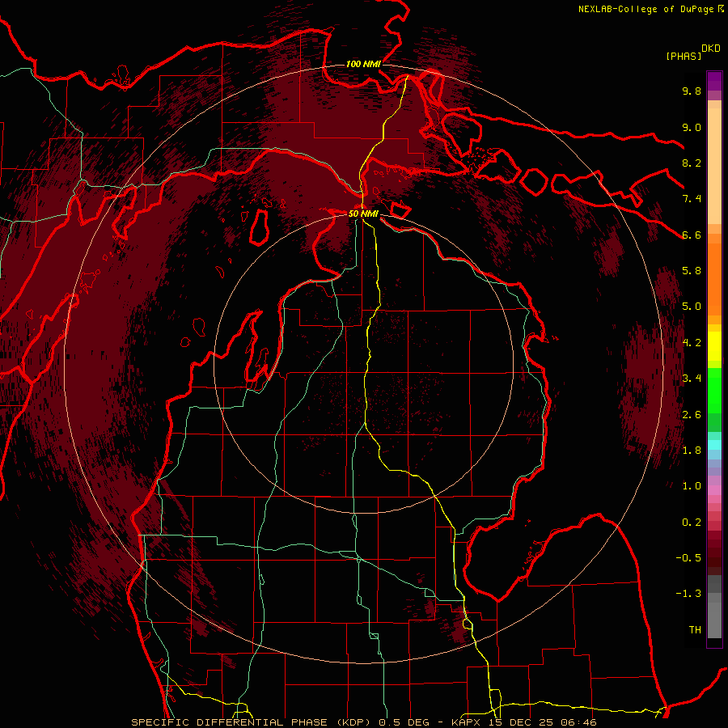
Task: Click the 5.0 legend value
Action: [692, 307]
